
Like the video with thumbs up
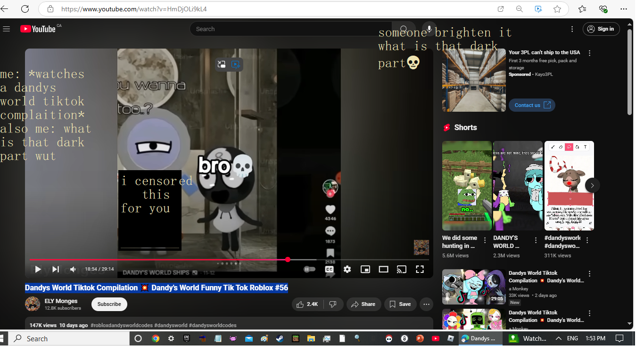[x=307, y=304]
